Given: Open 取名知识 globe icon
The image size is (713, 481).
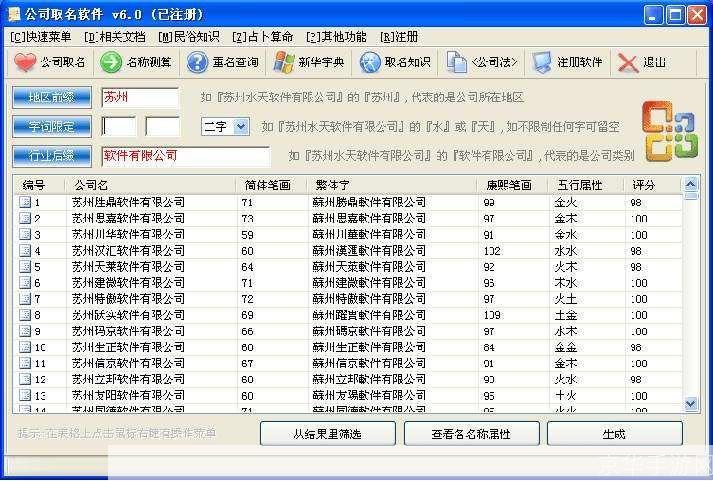Looking at the screenshot, I should tap(370, 62).
